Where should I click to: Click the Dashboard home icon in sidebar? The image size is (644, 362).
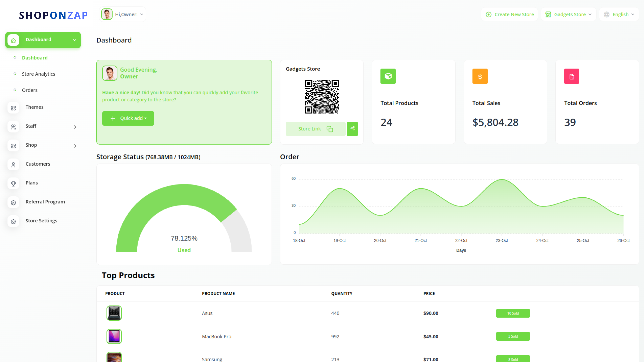tap(13, 40)
